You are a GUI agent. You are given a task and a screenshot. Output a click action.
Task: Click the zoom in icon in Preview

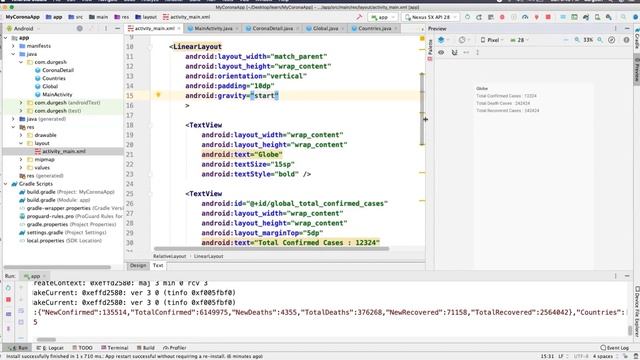click(x=600, y=40)
